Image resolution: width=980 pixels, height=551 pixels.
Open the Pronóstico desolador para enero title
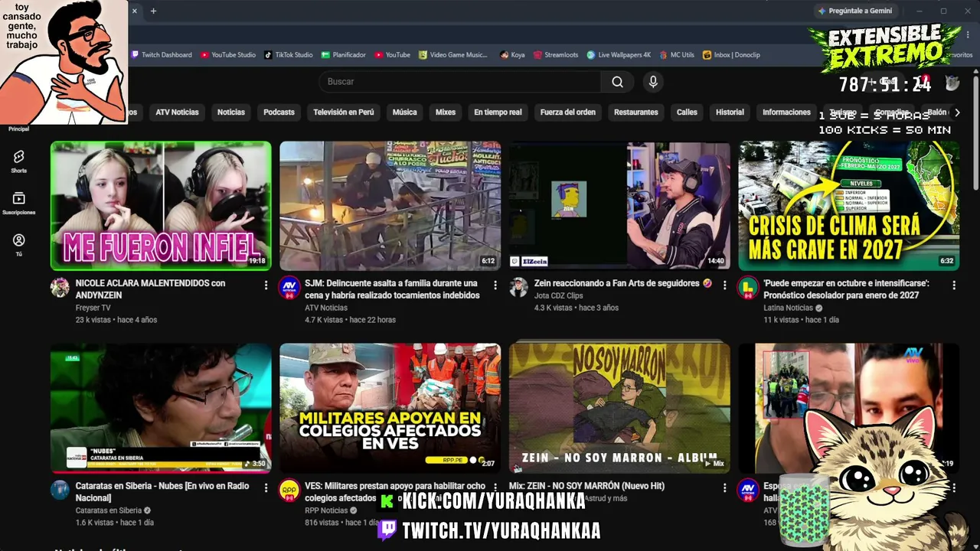pos(846,289)
